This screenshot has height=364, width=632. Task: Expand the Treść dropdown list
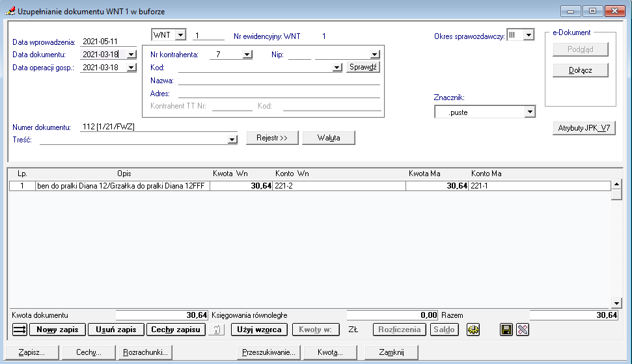click(232, 139)
